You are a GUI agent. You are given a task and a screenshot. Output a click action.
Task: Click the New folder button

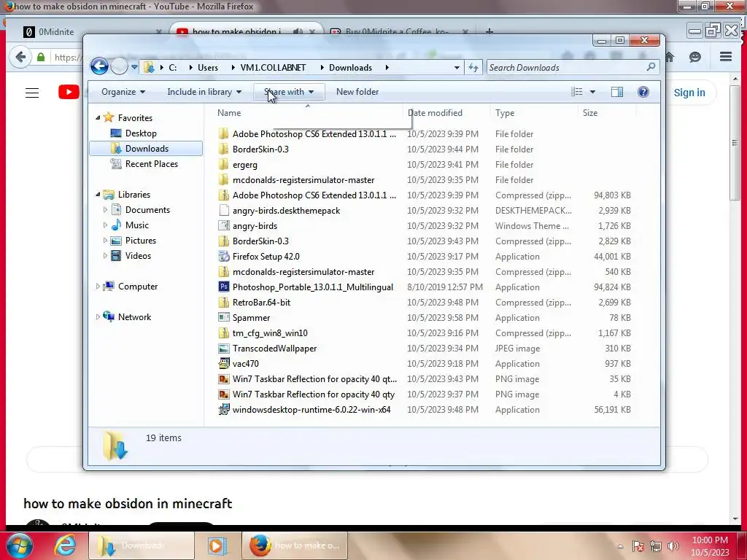[357, 92]
